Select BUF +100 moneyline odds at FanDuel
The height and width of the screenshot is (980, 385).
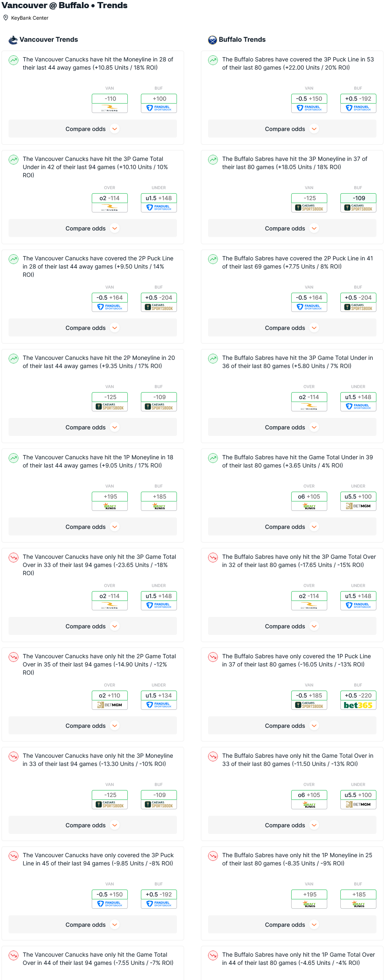coord(159,99)
